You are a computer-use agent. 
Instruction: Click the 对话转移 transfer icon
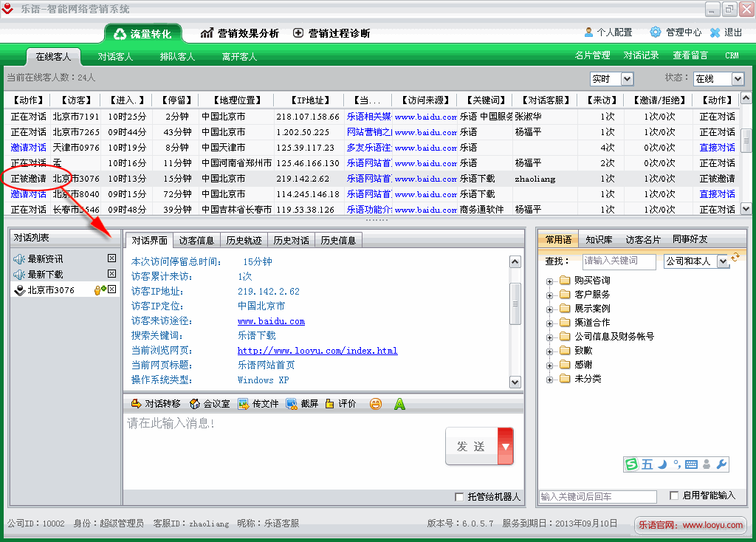[137, 404]
